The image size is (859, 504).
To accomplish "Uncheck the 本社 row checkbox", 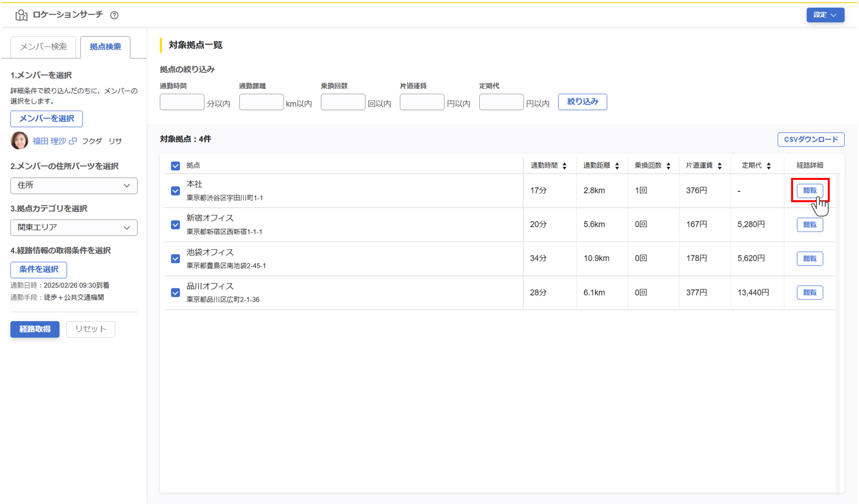I will (x=175, y=191).
